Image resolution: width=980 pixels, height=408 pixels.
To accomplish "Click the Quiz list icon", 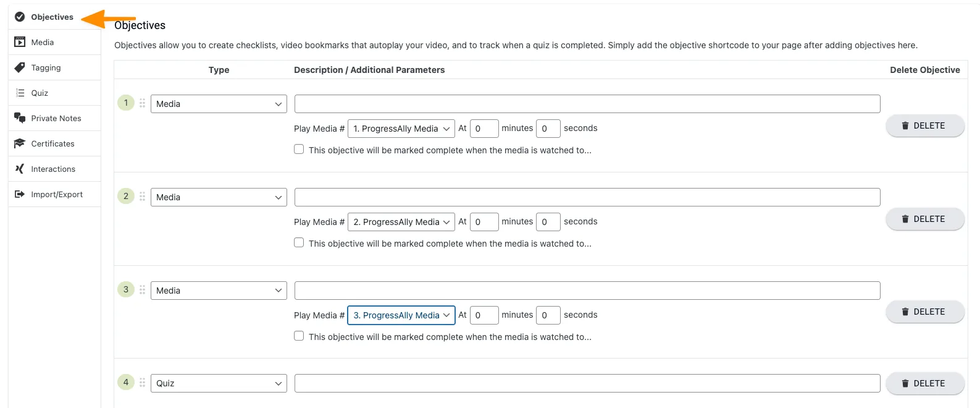I will pyautogui.click(x=20, y=93).
